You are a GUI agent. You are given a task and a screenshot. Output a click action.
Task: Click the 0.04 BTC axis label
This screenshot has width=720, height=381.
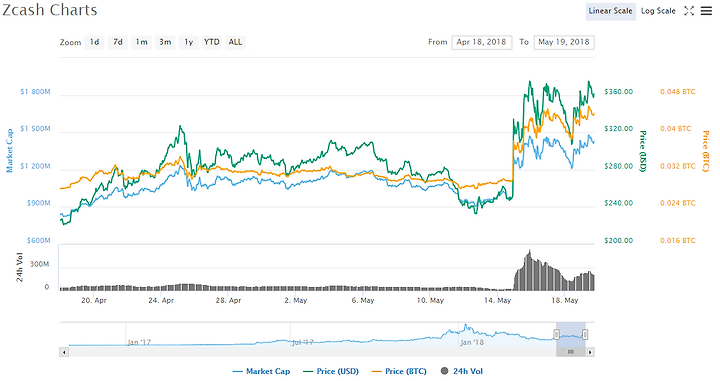pyautogui.click(x=675, y=129)
